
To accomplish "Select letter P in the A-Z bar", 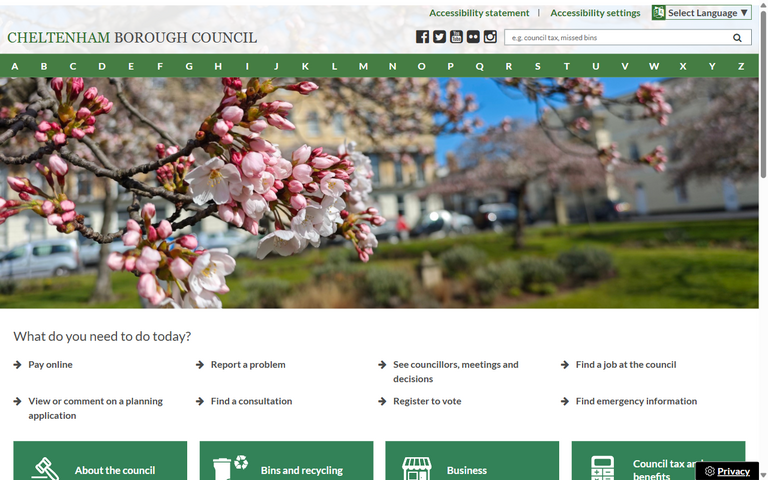I will 450,67.
